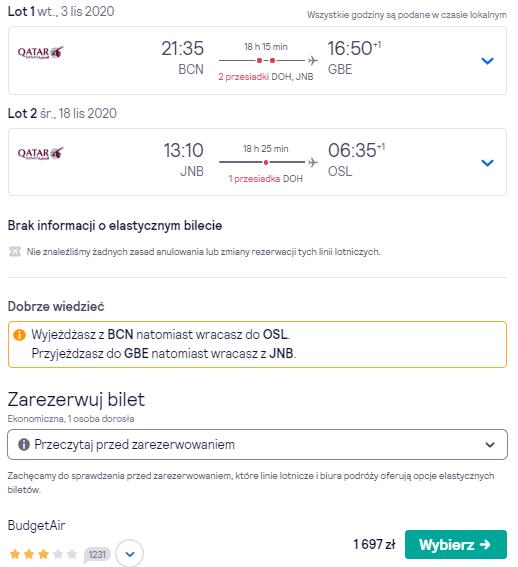Image resolution: width=518 pixels, height=567 pixels.
Task: Click '1 przesiadka' layover text in Lot 2
Action: pyautogui.click(x=254, y=179)
